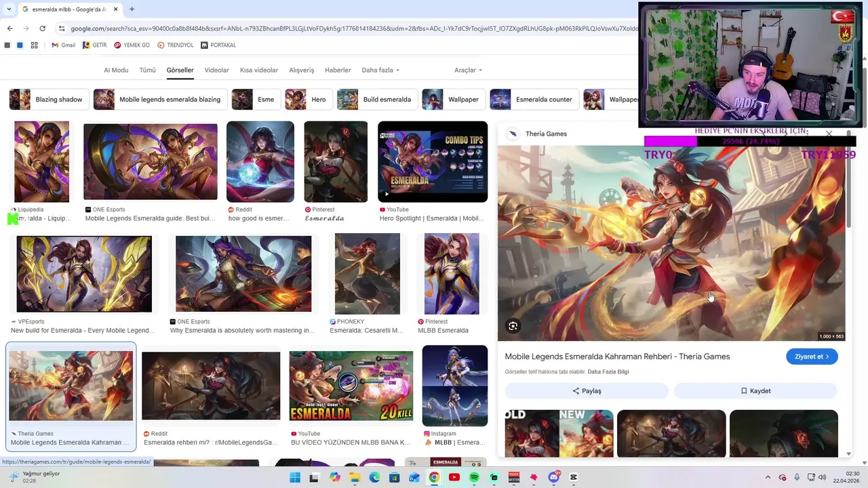Open Chrome from taskbar
This screenshot has height=488, width=868.
point(434,477)
